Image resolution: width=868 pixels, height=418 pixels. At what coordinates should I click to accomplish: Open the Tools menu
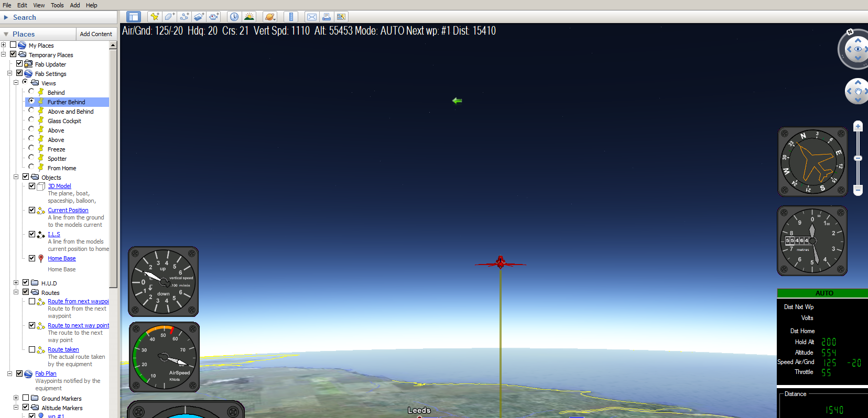(57, 5)
